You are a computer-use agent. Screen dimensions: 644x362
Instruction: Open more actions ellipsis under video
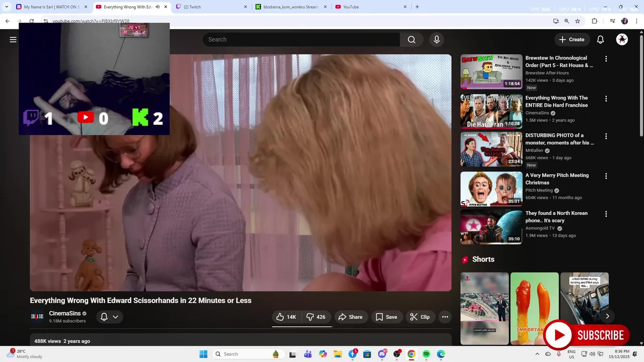coord(445,317)
